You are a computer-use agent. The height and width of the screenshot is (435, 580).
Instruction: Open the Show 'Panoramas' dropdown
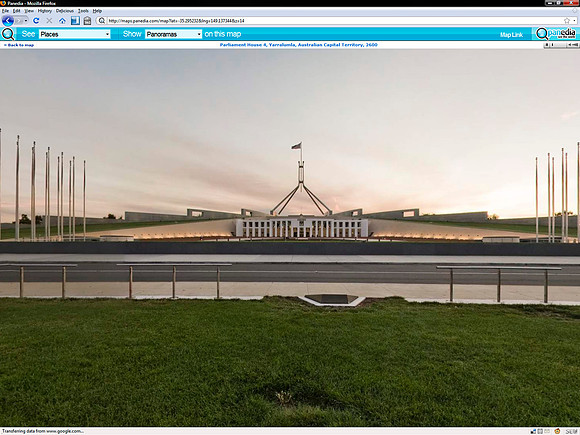(173, 34)
